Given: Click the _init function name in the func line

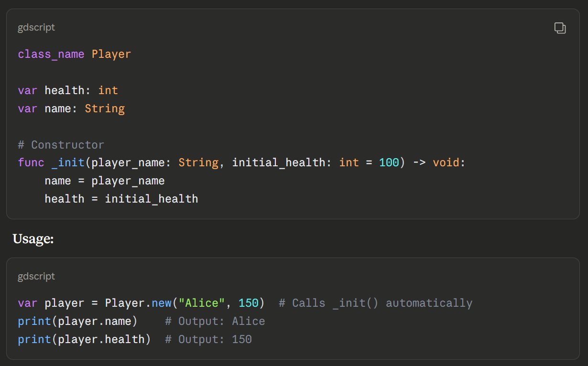Looking at the screenshot, I should coord(68,163).
